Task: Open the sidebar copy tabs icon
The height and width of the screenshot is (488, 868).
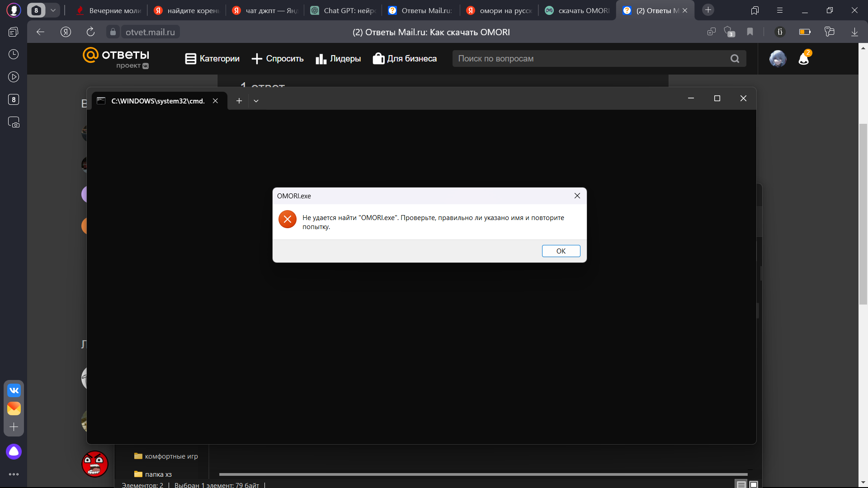Action: click(x=14, y=32)
